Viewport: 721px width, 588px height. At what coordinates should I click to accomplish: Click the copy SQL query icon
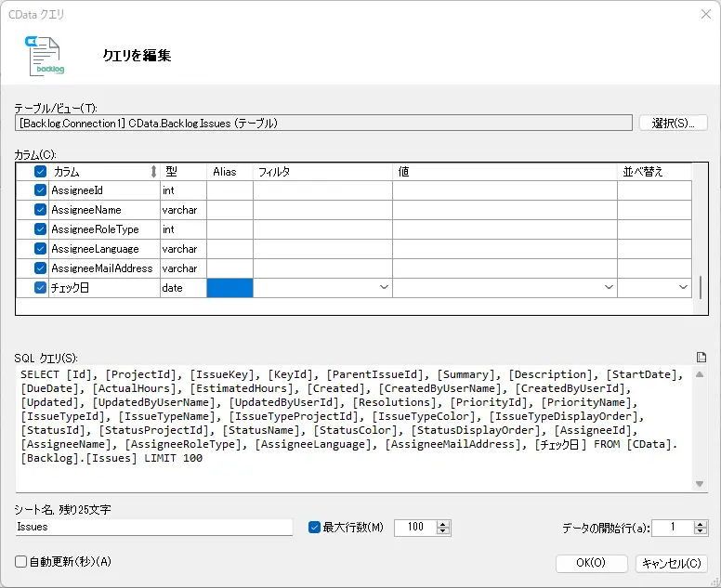tap(701, 358)
